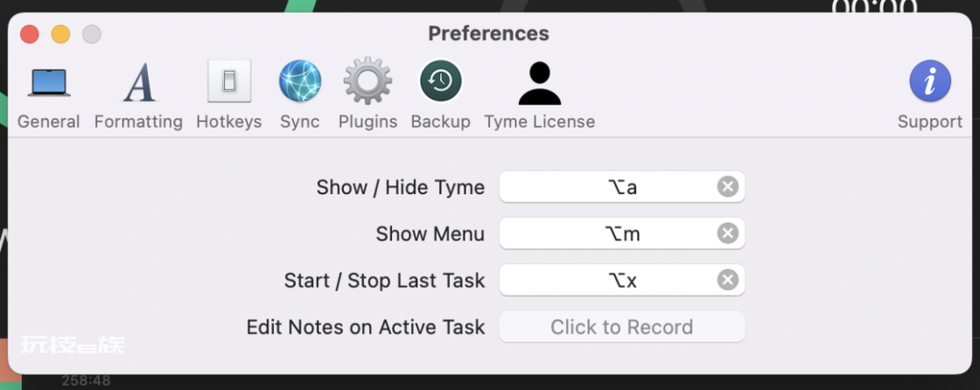Image resolution: width=980 pixels, height=390 pixels.
Task: Open the Tyme License person icon
Action: coord(540,83)
